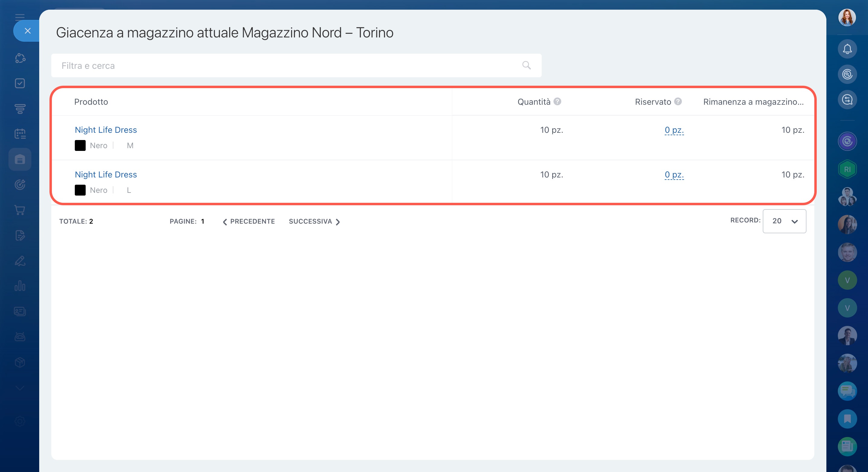The width and height of the screenshot is (868, 472).
Task: Click the Riservato help question mark icon
Action: 678,101
